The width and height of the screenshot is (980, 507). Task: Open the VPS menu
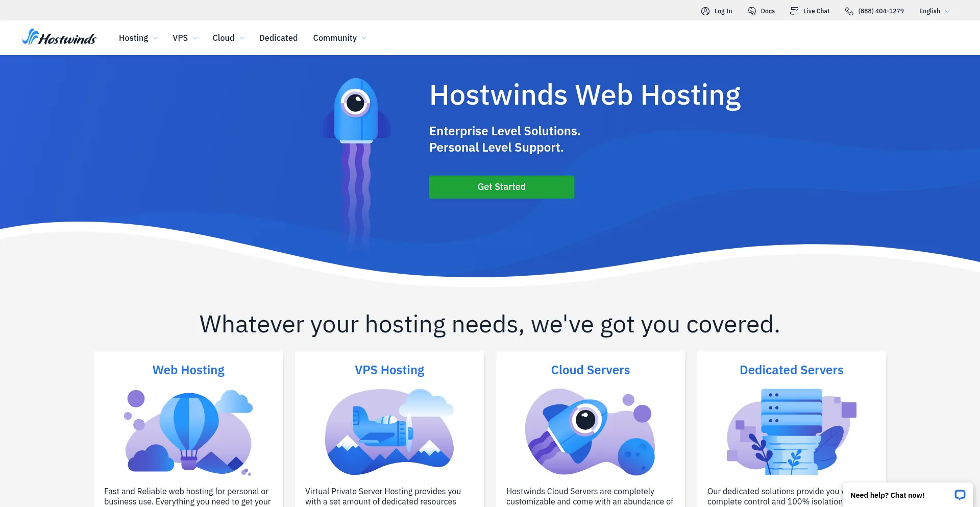(x=184, y=38)
